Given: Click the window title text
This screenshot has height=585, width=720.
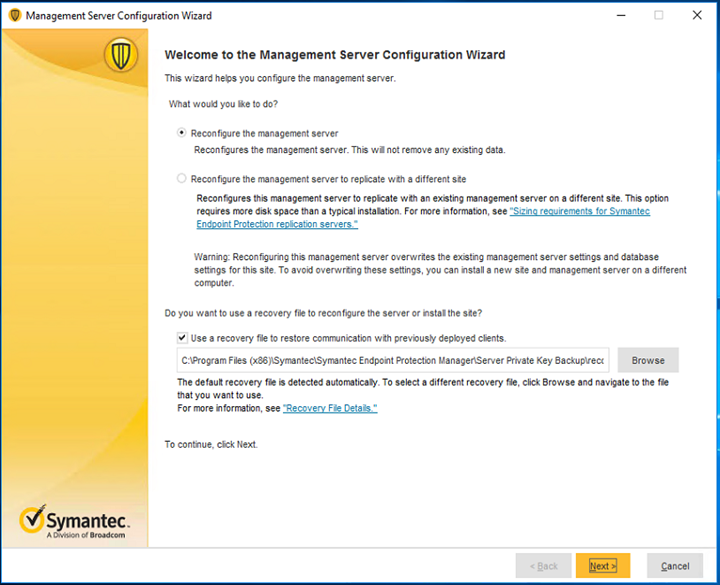Looking at the screenshot, I should pyautogui.click(x=118, y=16).
